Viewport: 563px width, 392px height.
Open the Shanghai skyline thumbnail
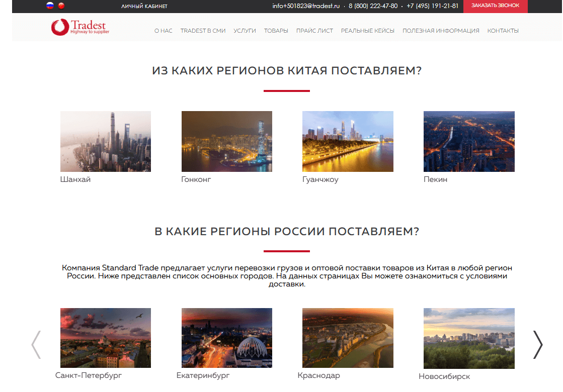pyautogui.click(x=106, y=141)
